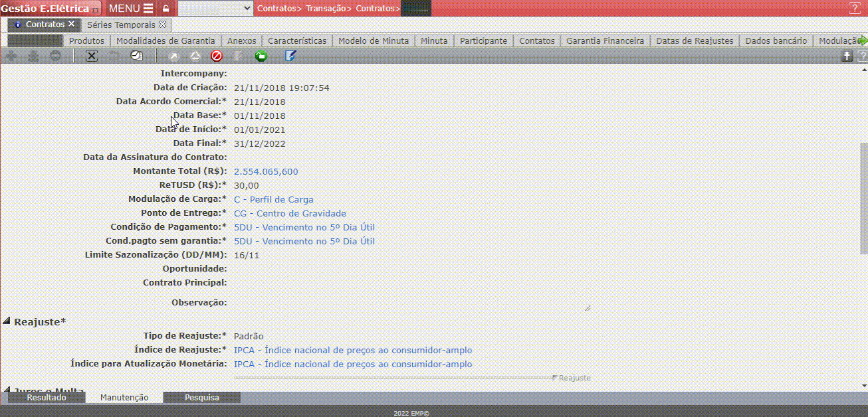Screen dimensions: 868x417
Task: Click the green unlock icon in toolbar
Action: (x=261, y=56)
